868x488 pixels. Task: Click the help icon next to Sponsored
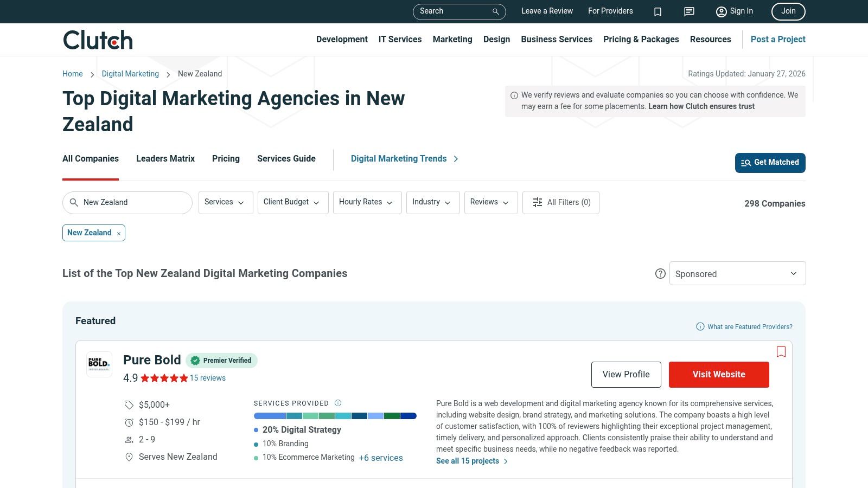click(x=660, y=274)
